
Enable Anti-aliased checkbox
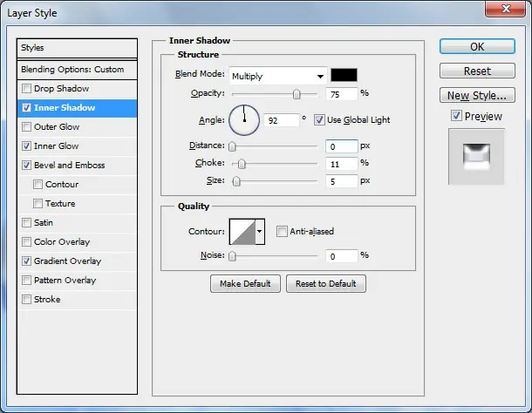point(282,232)
